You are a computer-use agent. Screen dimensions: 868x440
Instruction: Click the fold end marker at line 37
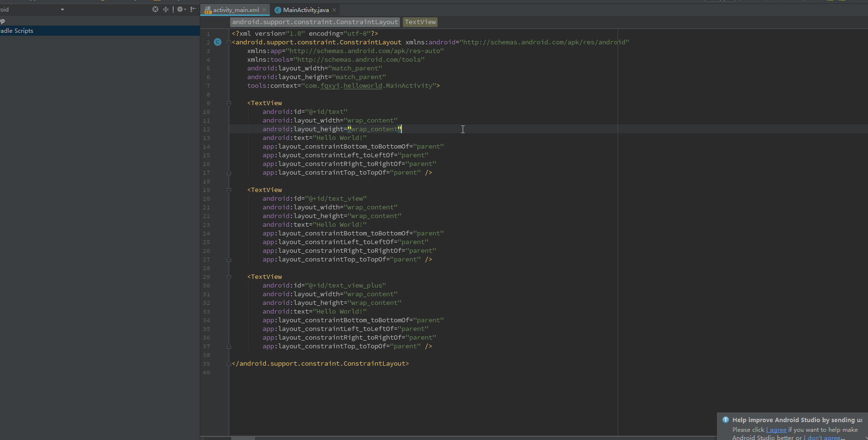pos(229,346)
